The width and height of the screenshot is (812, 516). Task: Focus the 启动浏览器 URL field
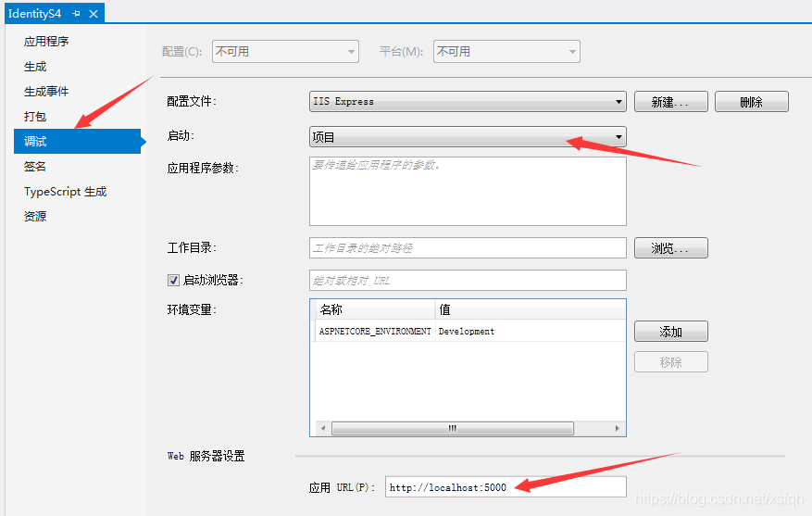click(x=468, y=281)
